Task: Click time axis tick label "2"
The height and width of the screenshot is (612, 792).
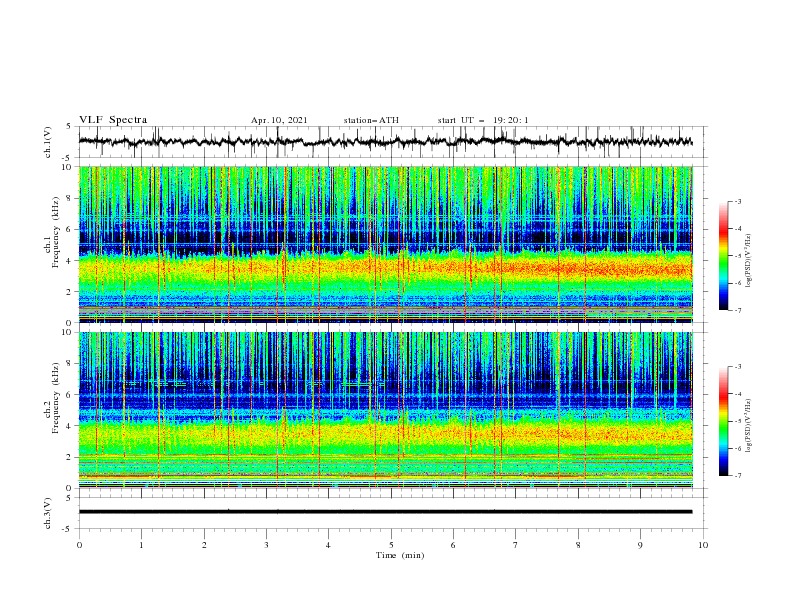Action: (x=204, y=545)
